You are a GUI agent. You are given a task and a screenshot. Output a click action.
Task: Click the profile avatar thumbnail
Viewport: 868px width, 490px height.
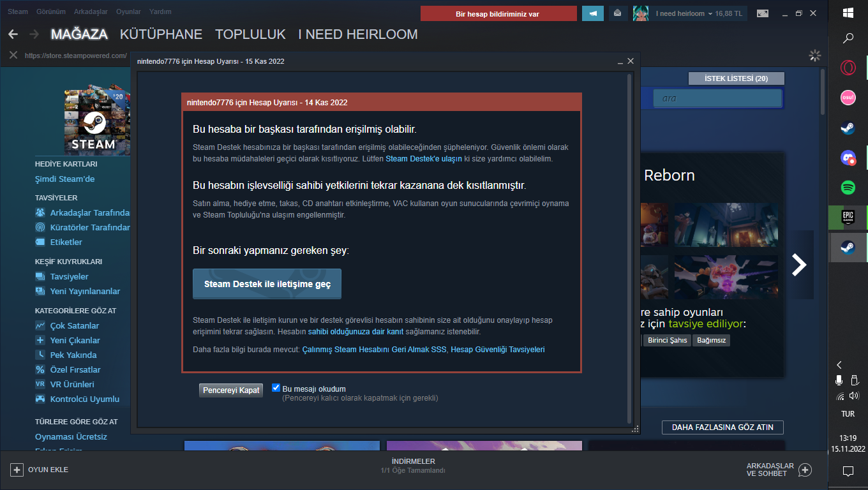pyautogui.click(x=641, y=13)
